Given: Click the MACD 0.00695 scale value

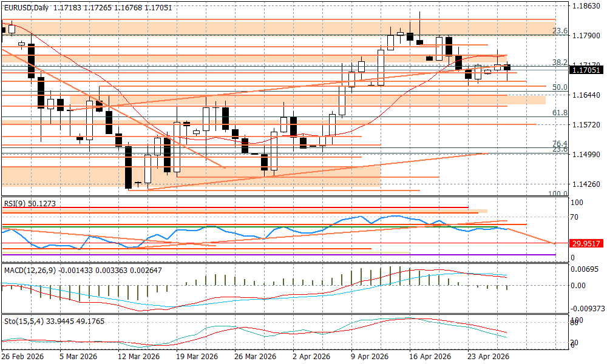Looking at the screenshot, I should tap(586, 269).
